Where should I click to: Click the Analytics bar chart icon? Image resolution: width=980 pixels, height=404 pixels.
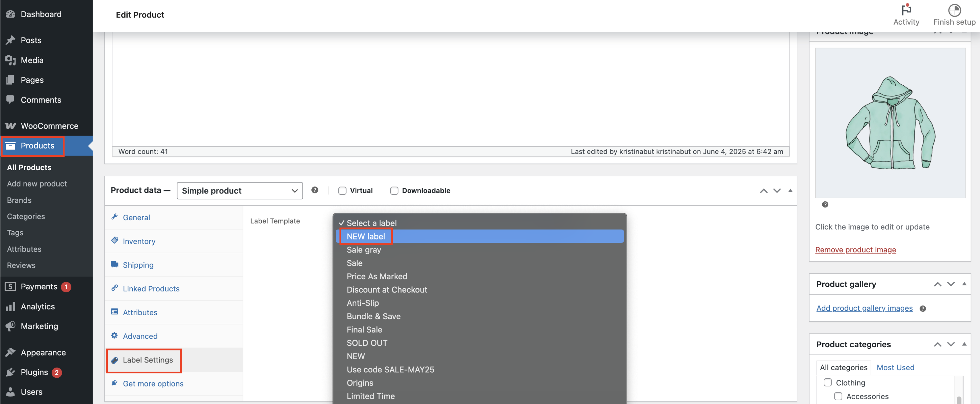10,306
